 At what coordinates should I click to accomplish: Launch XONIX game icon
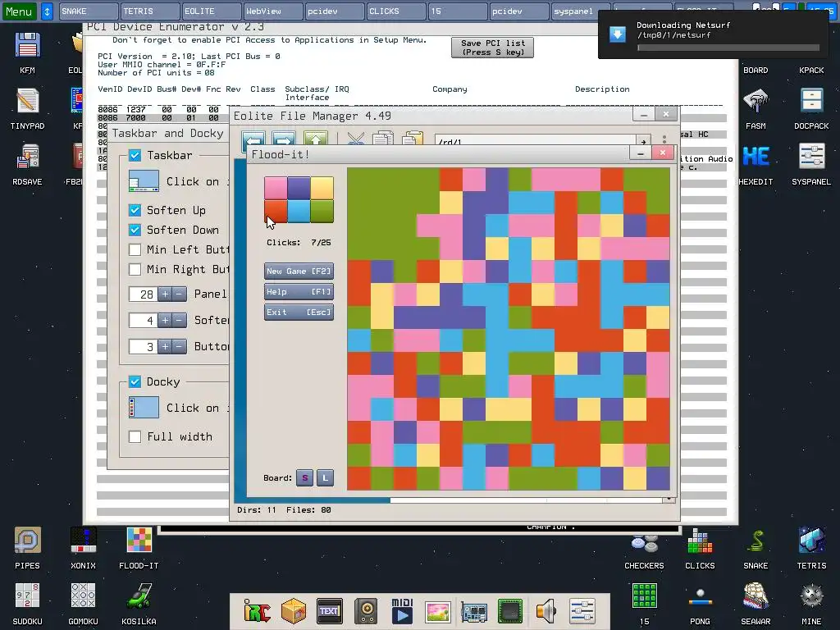[83, 547]
